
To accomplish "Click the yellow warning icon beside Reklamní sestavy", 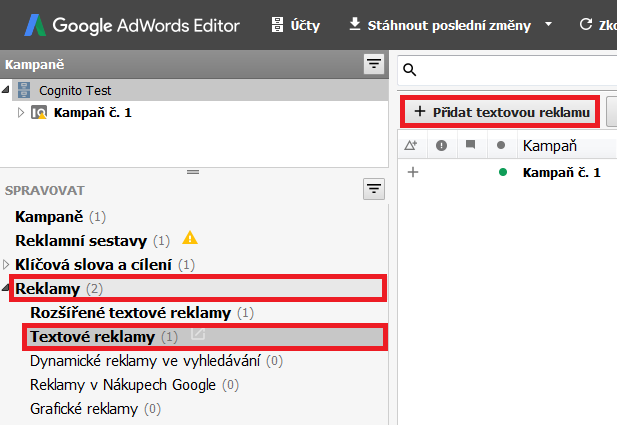I will tap(190, 238).
